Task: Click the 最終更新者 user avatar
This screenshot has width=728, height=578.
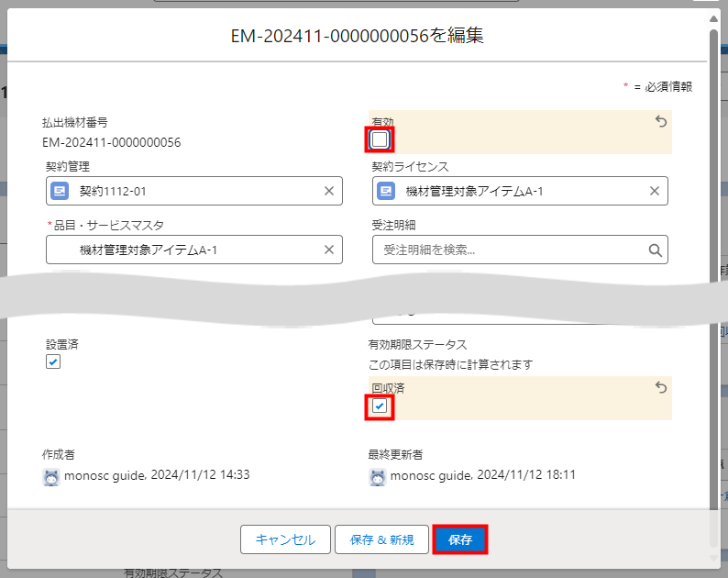Action: click(x=377, y=476)
